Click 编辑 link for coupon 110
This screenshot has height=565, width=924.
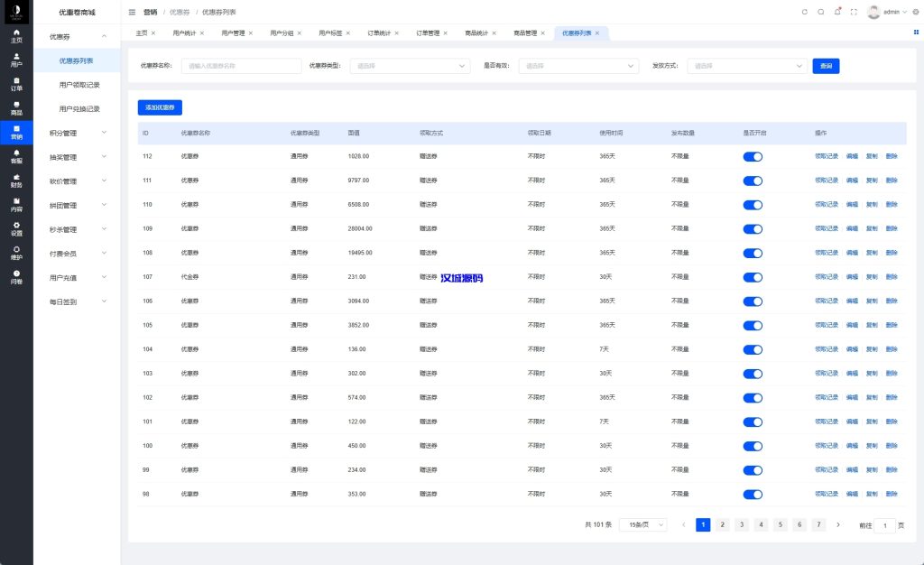(852, 205)
